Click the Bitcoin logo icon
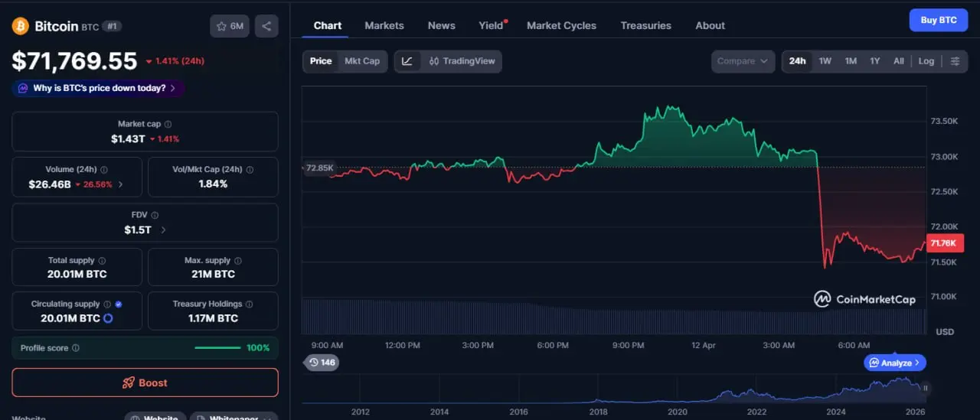 click(x=20, y=26)
